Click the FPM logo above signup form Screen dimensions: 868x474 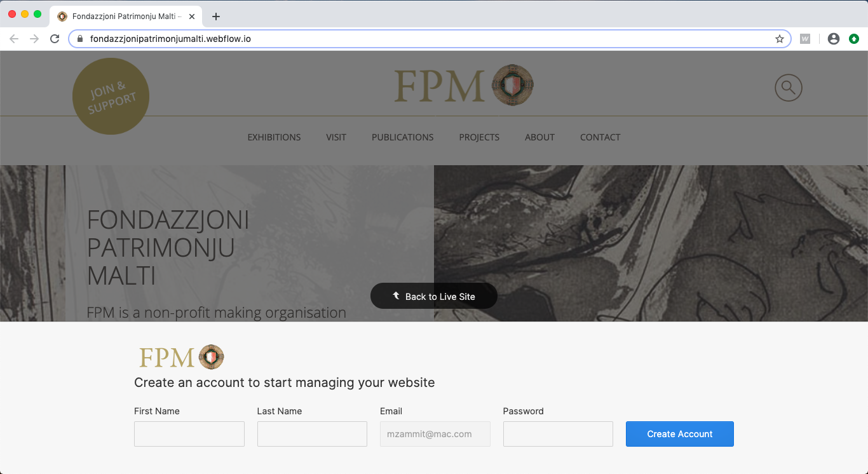pyautogui.click(x=182, y=357)
